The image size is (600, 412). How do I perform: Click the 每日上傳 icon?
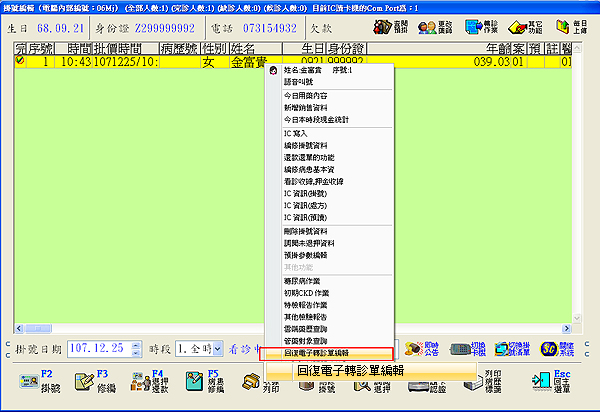click(572, 25)
